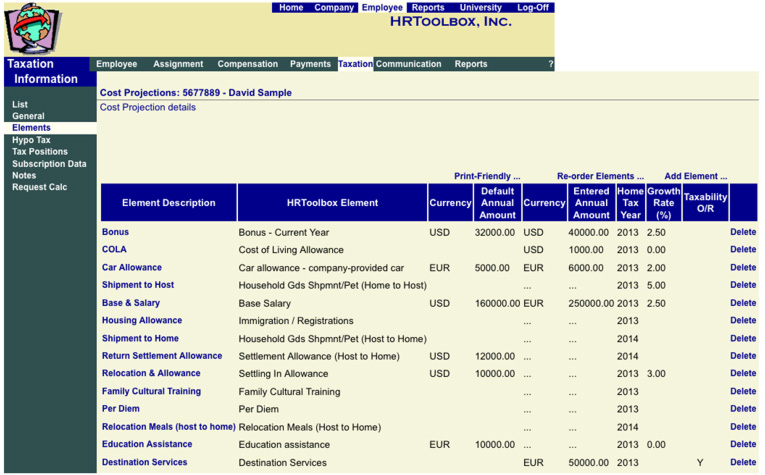Open the Education Assistance element
This screenshot has height=475, width=765.
point(146,444)
